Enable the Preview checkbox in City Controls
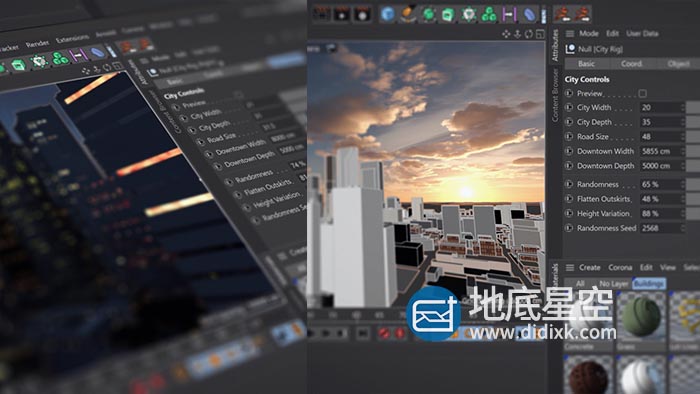The height and width of the screenshot is (394, 700). point(642,93)
